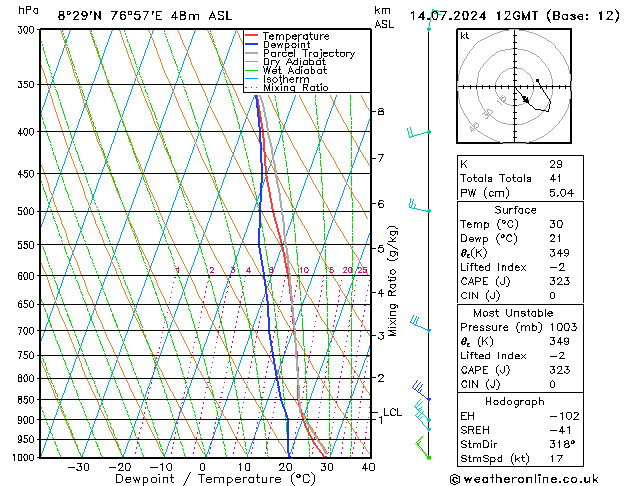Select the 'Mixing Ratio' legend label

tap(296, 87)
